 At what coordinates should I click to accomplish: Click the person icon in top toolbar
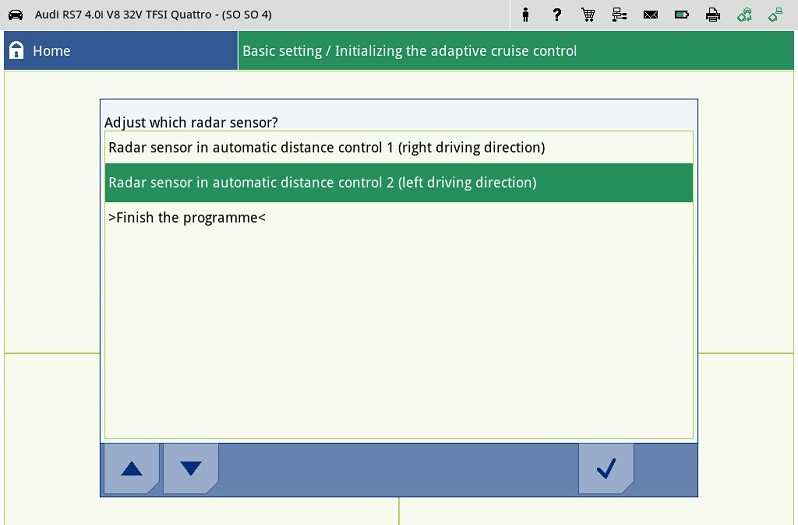[x=526, y=15]
